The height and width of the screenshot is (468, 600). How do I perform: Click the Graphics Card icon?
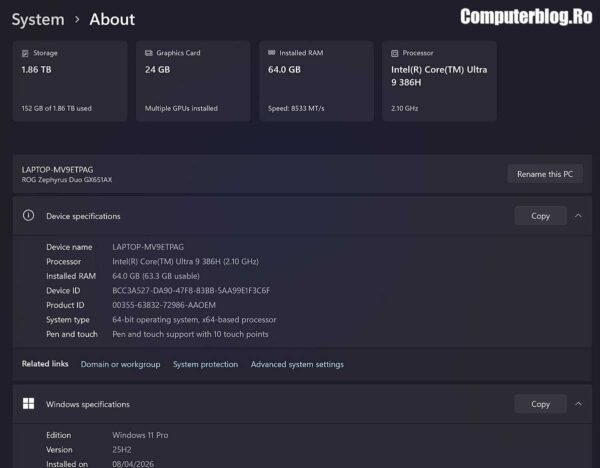coord(149,53)
